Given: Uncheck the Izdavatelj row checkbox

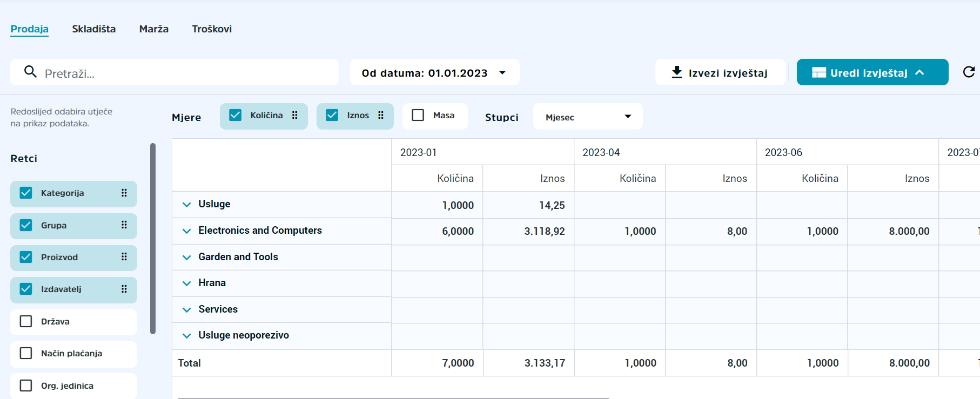Looking at the screenshot, I should (26, 289).
